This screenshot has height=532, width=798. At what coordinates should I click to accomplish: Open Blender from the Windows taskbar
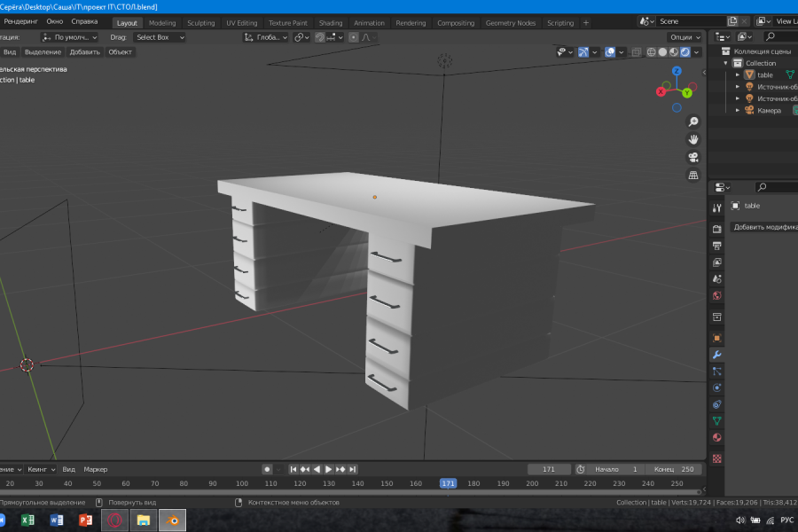[170, 520]
